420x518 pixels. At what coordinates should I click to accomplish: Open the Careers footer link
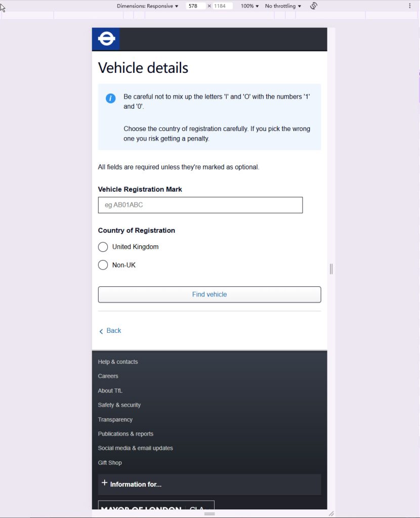tap(108, 376)
